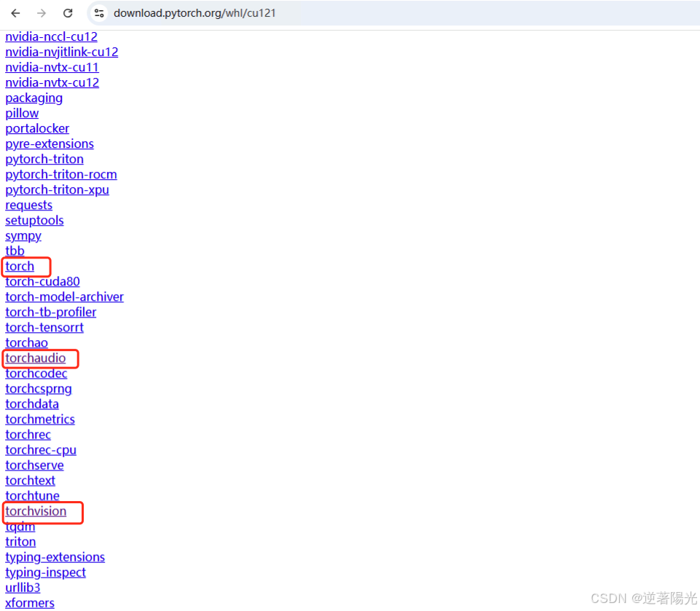The image size is (700, 611).
Task: Open the typing-extensions link
Action: click(x=55, y=557)
